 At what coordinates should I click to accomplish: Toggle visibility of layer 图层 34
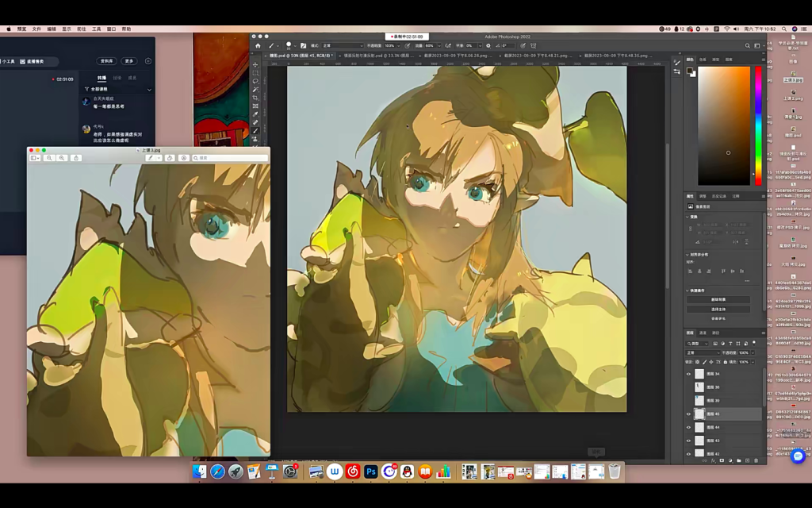click(x=688, y=374)
